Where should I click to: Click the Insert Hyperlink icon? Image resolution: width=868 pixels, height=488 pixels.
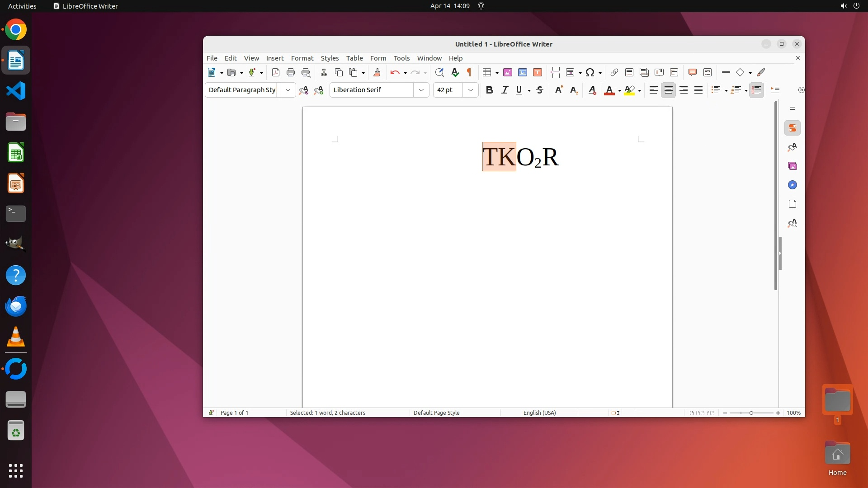pos(614,72)
